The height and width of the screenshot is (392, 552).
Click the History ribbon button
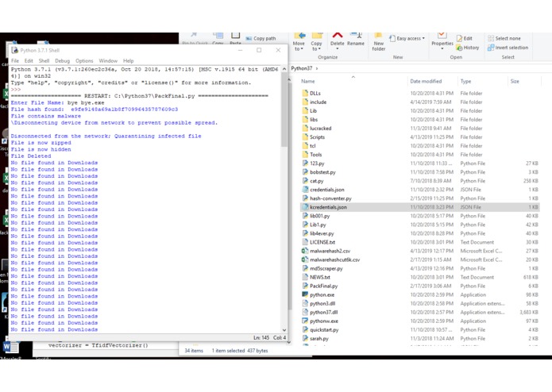[x=468, y=48]
